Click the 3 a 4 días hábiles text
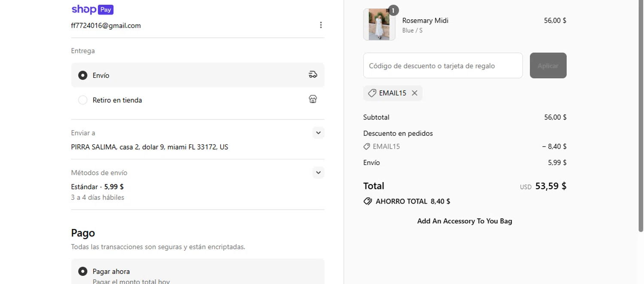This screenshot has width=644, height=284. coord(97,198)
